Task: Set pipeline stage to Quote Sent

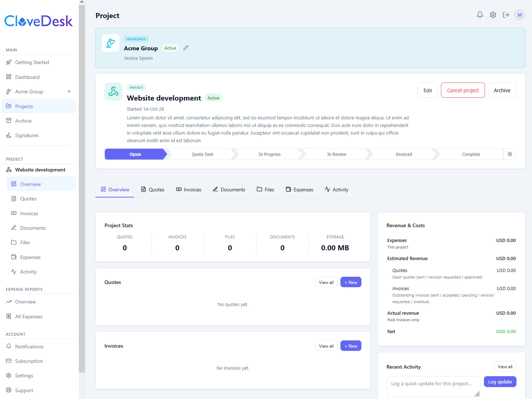Action: (x=202, y=154)
